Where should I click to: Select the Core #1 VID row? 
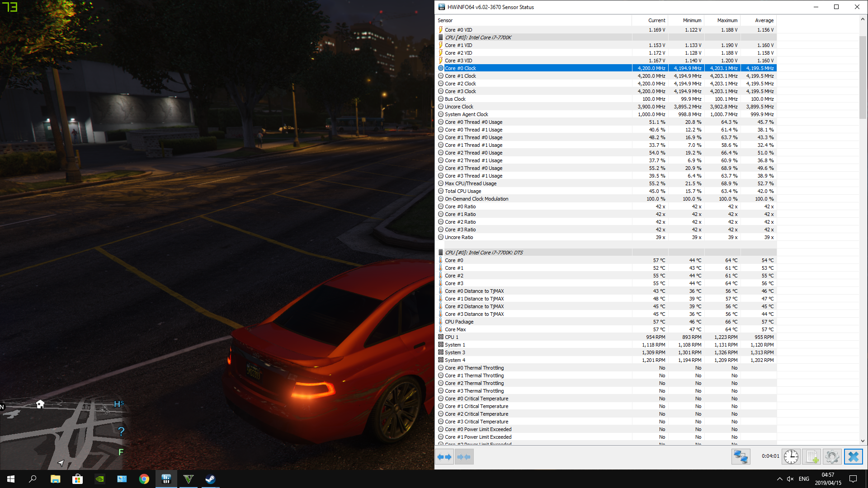tap(606, 45)
